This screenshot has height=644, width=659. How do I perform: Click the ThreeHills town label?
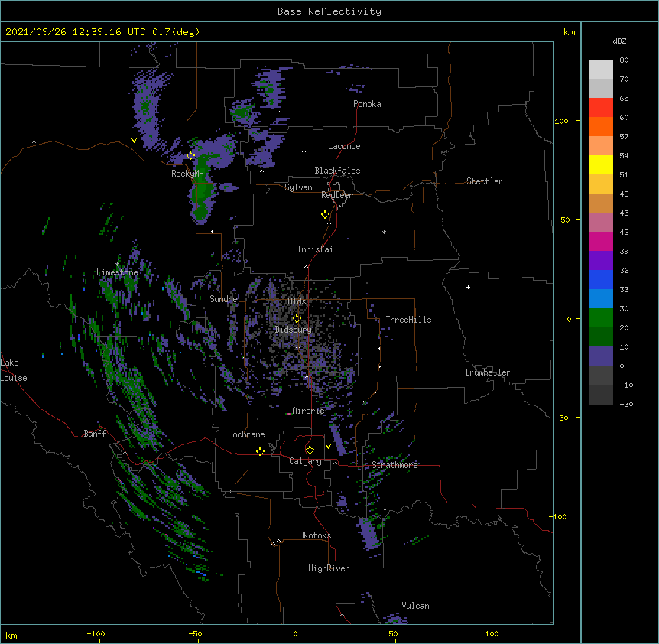point(408,320)
